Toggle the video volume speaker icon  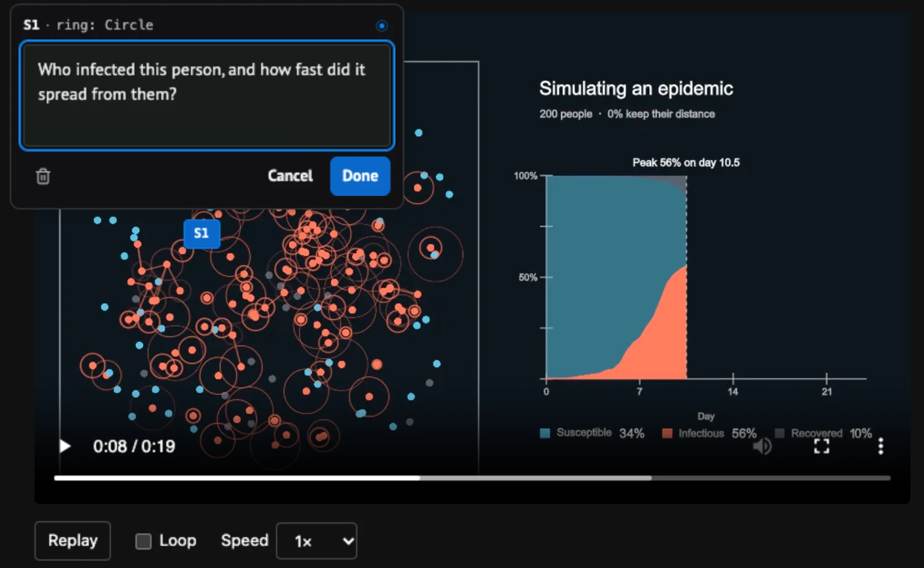point(762,446)
